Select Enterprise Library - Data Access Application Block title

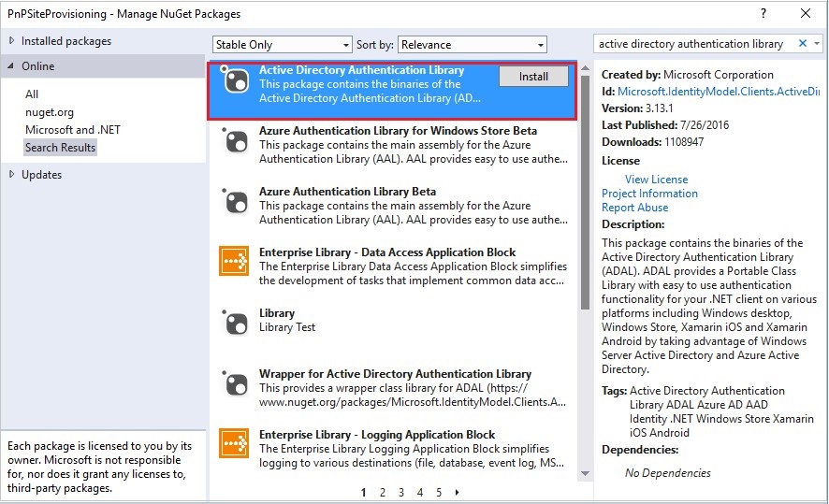click(x=387, y=252)
